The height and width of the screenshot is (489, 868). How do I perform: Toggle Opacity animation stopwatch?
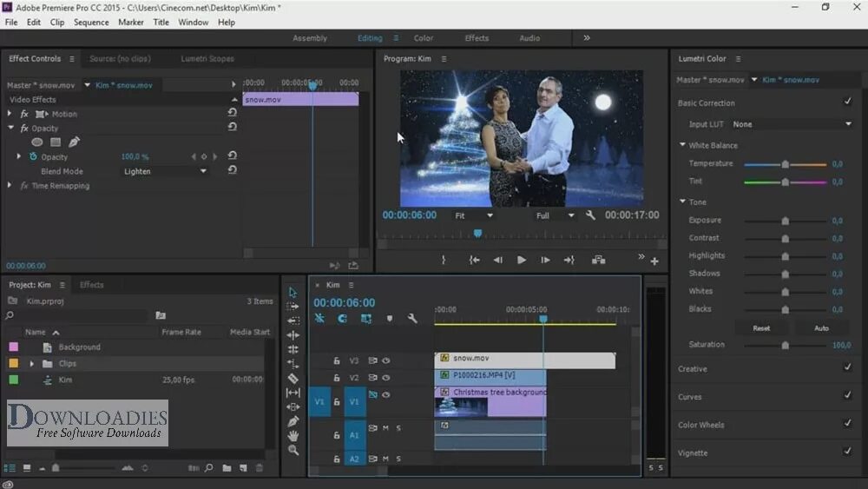tap(33, 156)
